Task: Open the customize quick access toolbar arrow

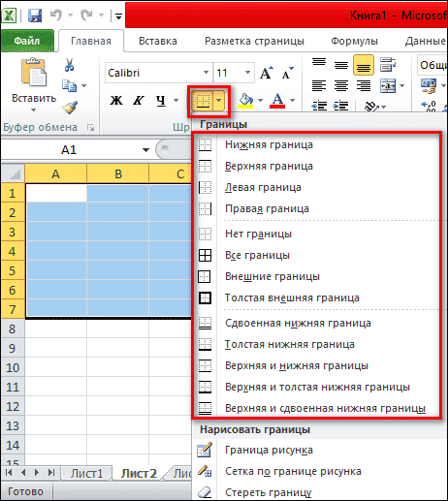Action: tap(118, 16)
